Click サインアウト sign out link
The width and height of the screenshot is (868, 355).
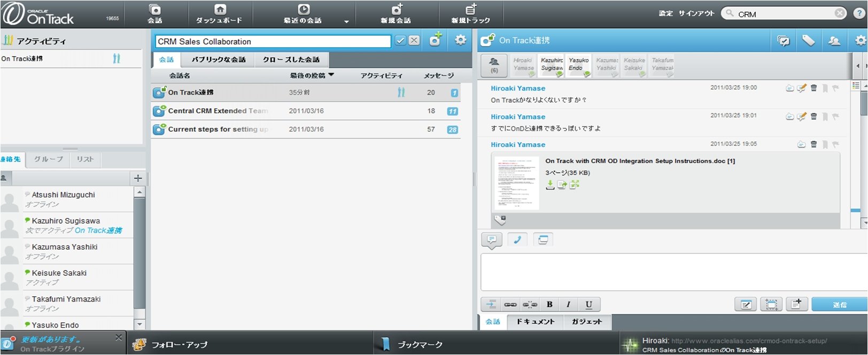(x=696, y=13)
